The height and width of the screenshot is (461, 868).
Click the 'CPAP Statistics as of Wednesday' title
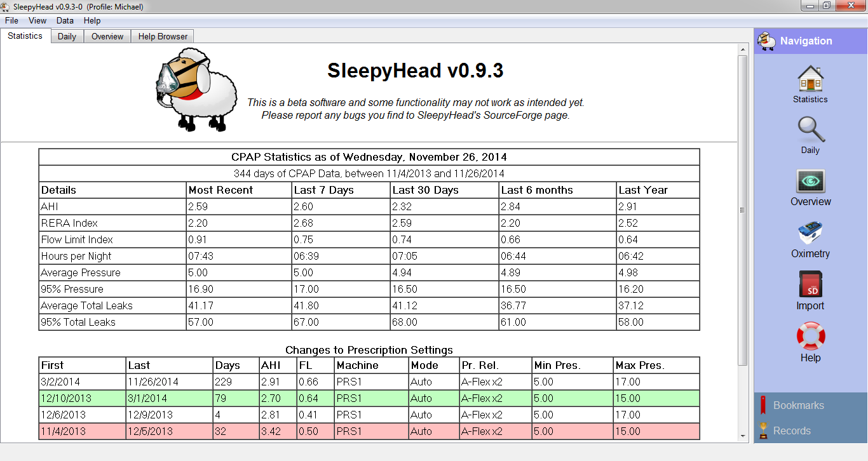[x=369, y=157]
